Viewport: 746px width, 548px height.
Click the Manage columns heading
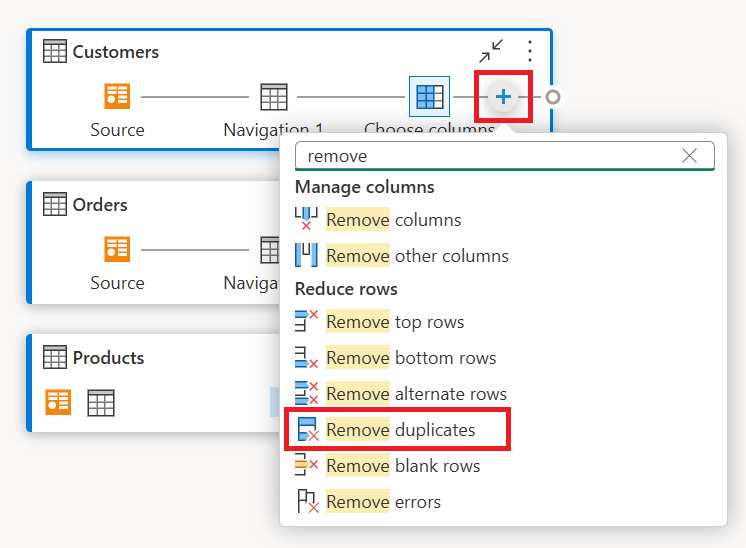click(365, 187)
